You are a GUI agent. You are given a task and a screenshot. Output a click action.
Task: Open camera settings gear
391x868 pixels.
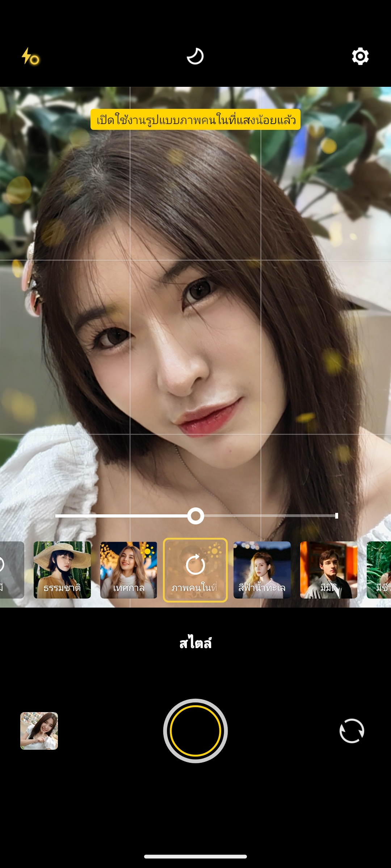pos(360,56)
